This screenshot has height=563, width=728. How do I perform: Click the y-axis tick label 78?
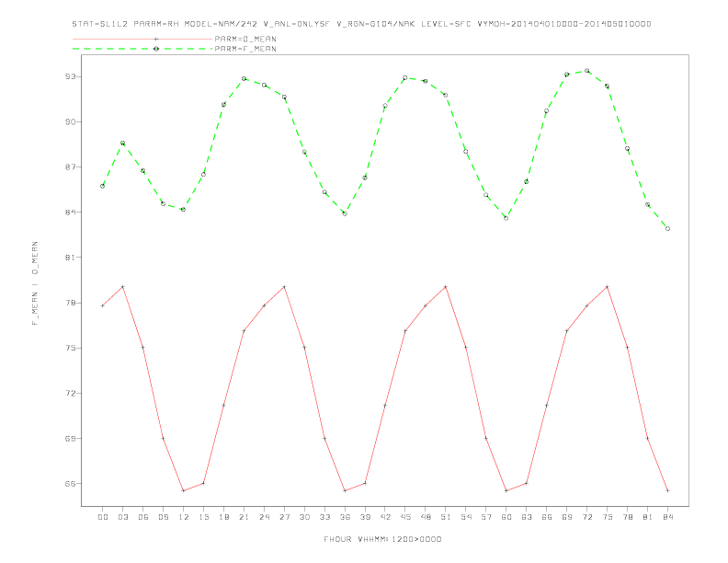pos(70,303)
